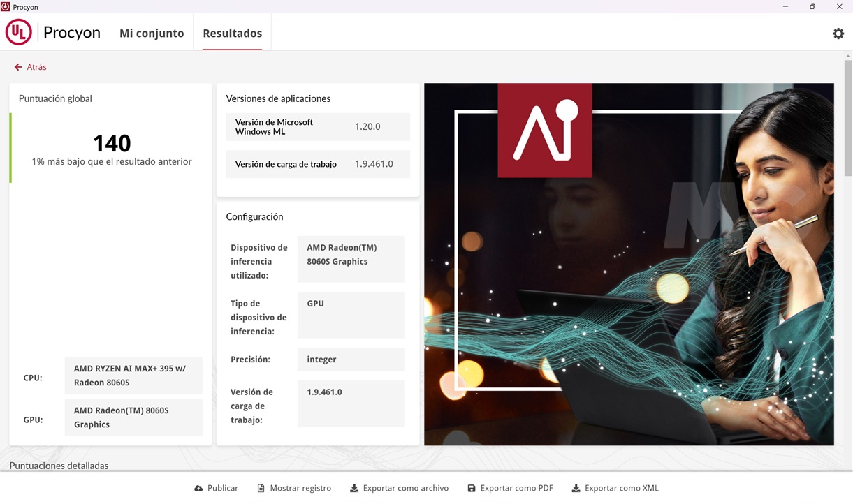Click the UL logo in header
This screenshot has width=853, height=504.
(19, 33)
